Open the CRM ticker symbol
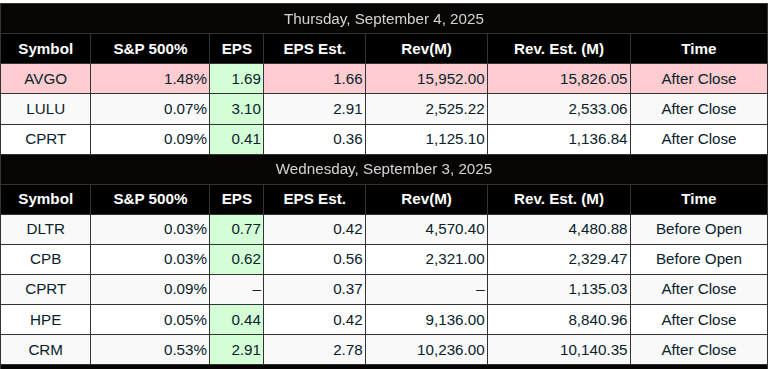Viewport: 769px width, 369px height. pyautogui.click(x=46, y=350)
